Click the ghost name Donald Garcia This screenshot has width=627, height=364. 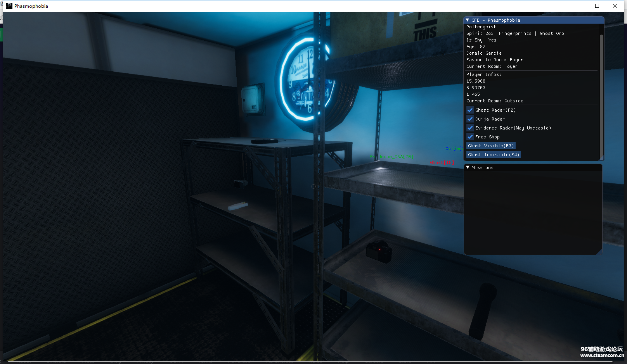[484, 53]
